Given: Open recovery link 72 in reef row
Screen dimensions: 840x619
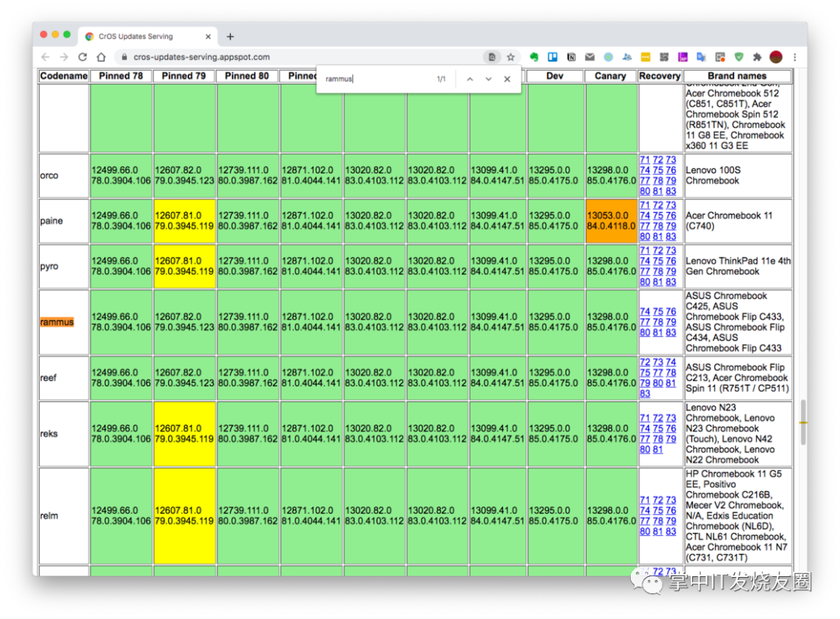Looking at the screenshot, I should [645, 362].
